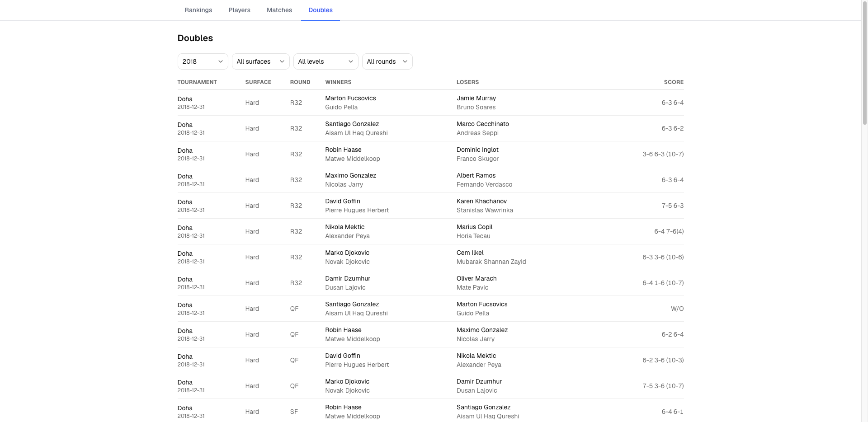Screen dimensions: 868x422
Task: Click score 6-4 7-6(4)
Action: [669, 231]
